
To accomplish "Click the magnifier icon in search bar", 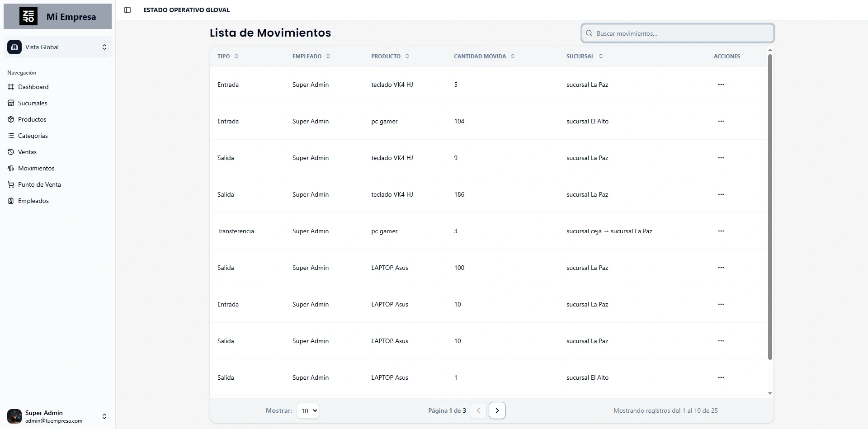I will [589, 33].
